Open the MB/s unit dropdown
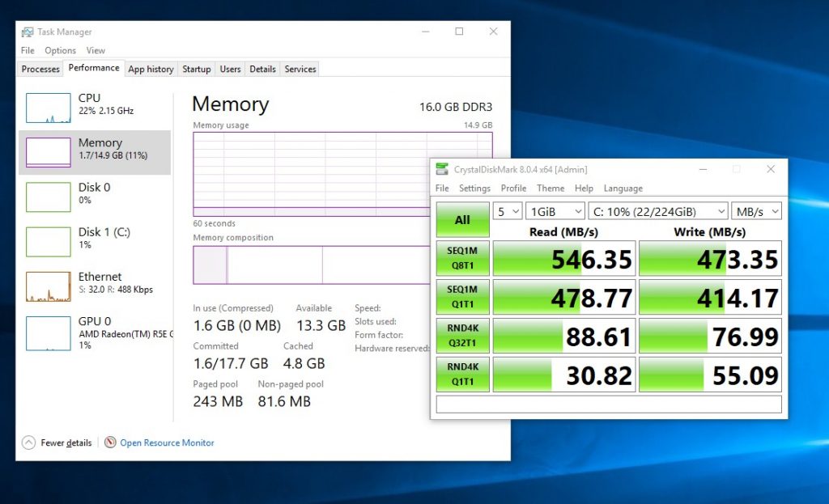 coord(757,211)
